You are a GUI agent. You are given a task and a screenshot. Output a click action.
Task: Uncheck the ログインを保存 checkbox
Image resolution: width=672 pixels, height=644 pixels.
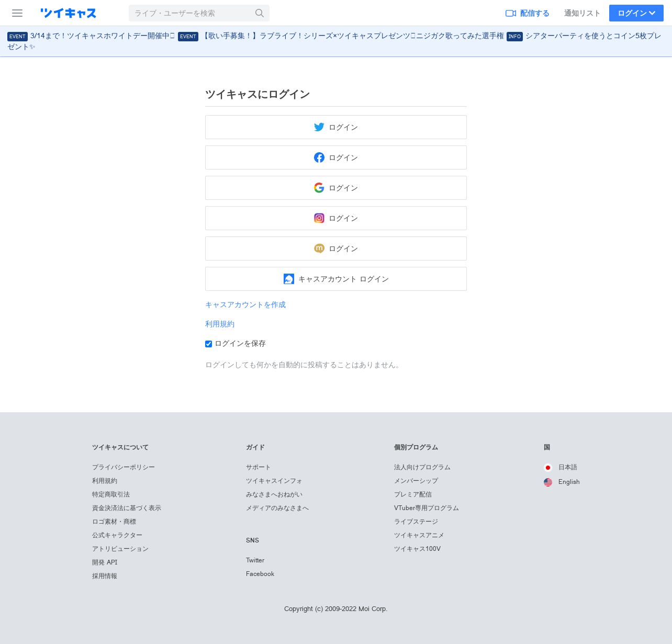click(x=208, y=344)
